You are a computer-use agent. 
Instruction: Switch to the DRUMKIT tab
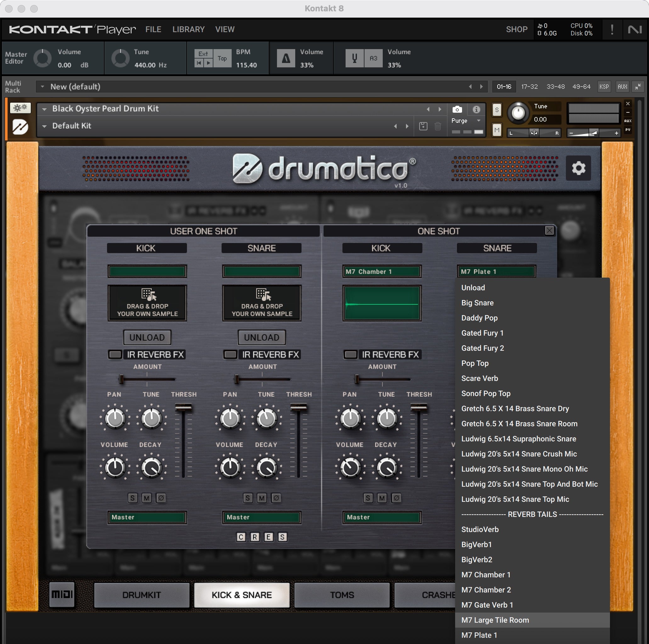142,595
